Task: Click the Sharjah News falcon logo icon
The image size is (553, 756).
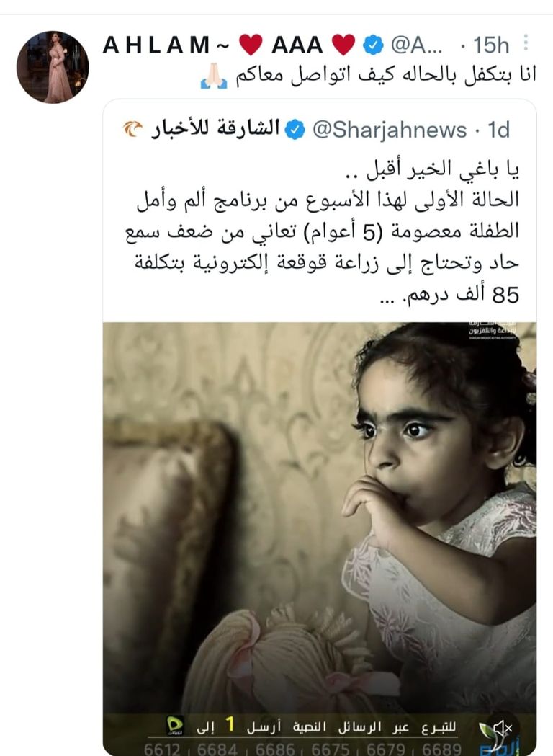Action: 132,129
